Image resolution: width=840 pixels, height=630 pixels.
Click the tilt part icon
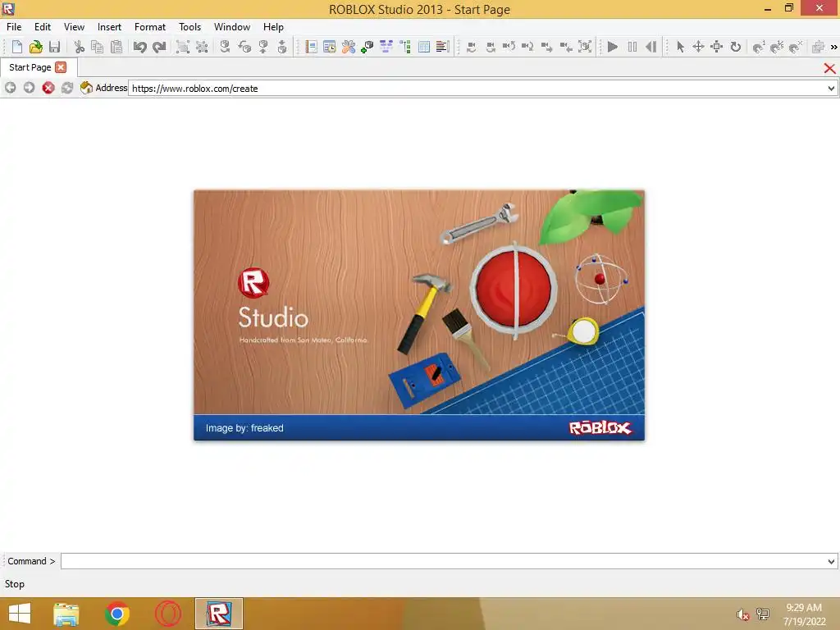coord(244,47)
